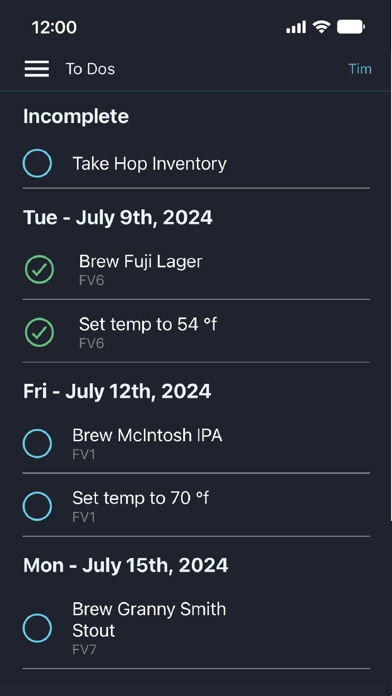Complete the Brew Granny Smith Stout circle
The width and height of the screenshot is (392, 696).
[x=37, y=628]
